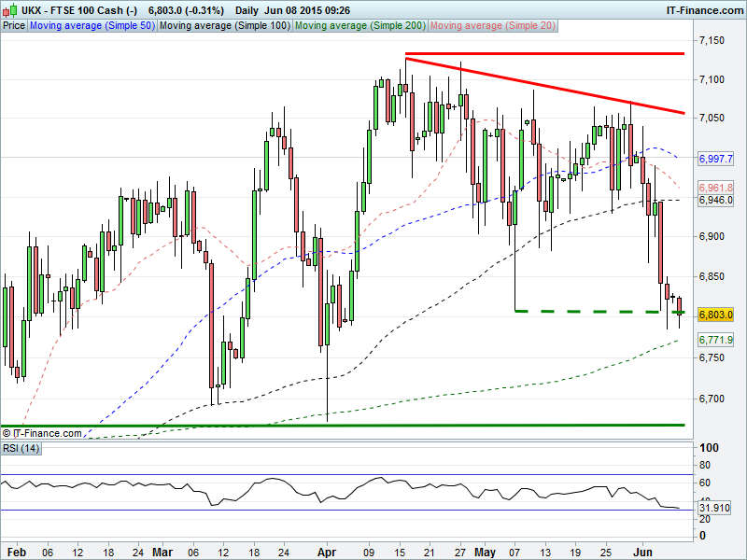747x560 pixels.
Task: Click the black 6,946.0 moving average tag
Action: [x=715, y=200]
